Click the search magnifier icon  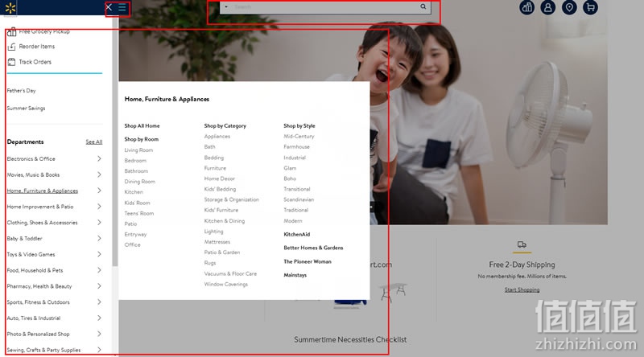point(423,6)
